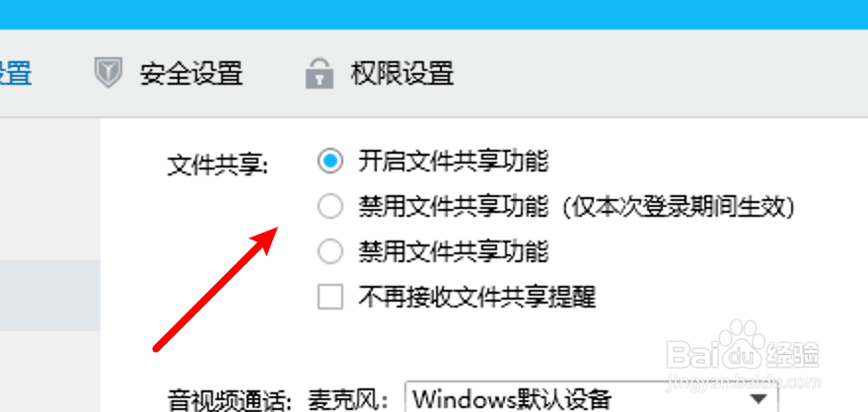Choose 禁用文件共享功能 for this login only
The image size is (868, 412).
tap(329, 207)
